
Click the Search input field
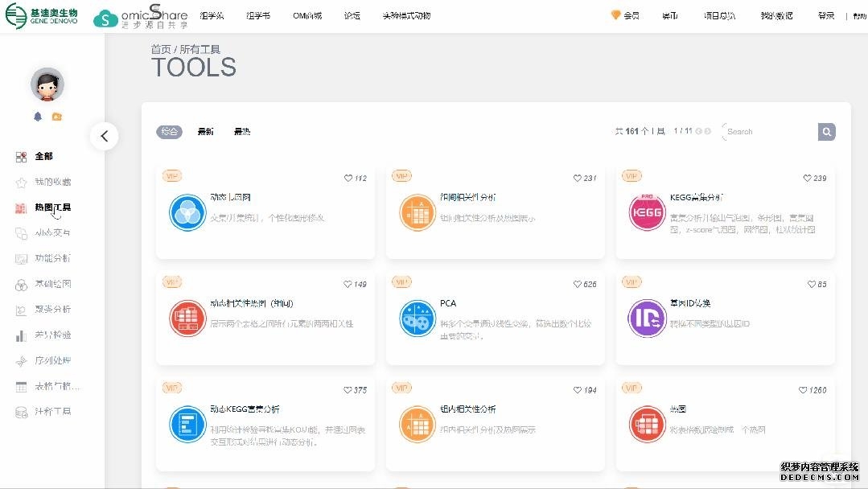(x=768, y=132)
